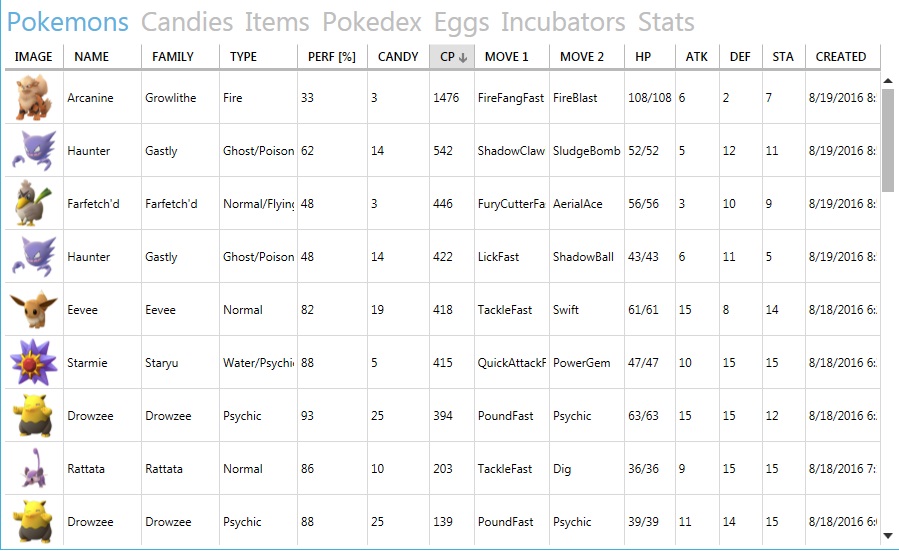The width and height of the screenshot is (899, 551).
Task: Click the scrollbar down arrow
Action: [888, 536]
